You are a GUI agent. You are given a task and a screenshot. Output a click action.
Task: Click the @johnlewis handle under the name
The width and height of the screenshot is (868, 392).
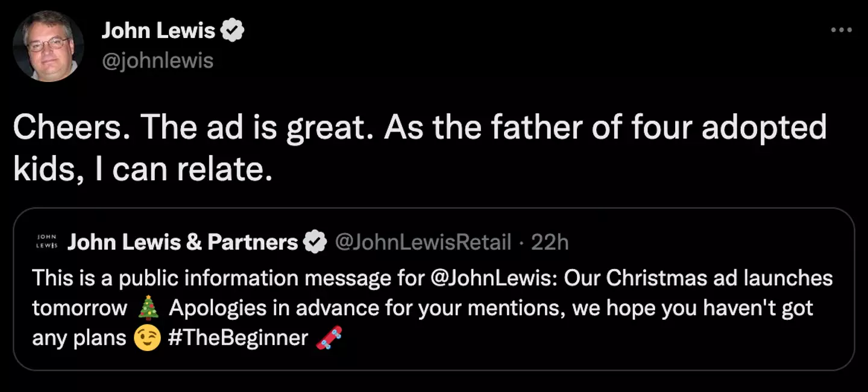click(x=159, y=60)
